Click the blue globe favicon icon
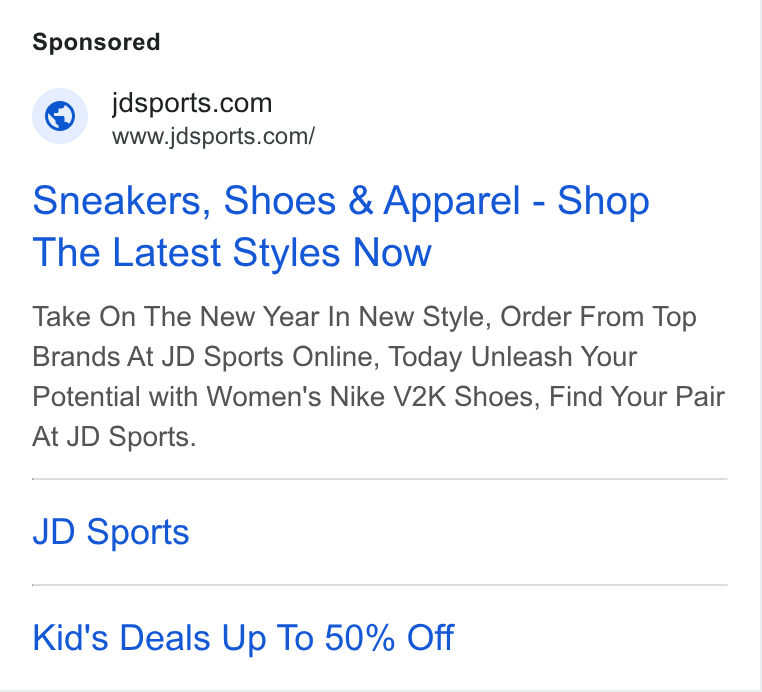This screenshot has width=762, height=692. pos(60,116)
